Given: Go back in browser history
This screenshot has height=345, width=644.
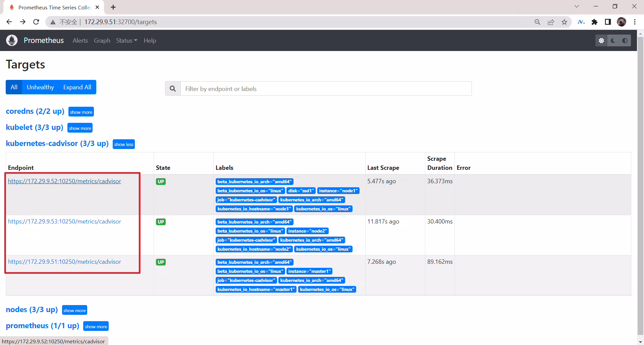Looking at the screenshot, I should 9,22.
